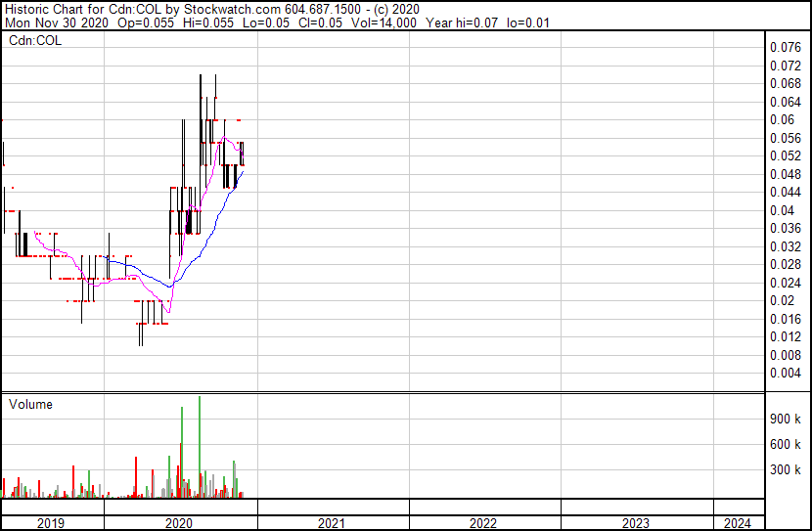This screenshot has height=531, width=812.
Task: Click the 2023 year label on the time axis
Action: tap(635, 523)
